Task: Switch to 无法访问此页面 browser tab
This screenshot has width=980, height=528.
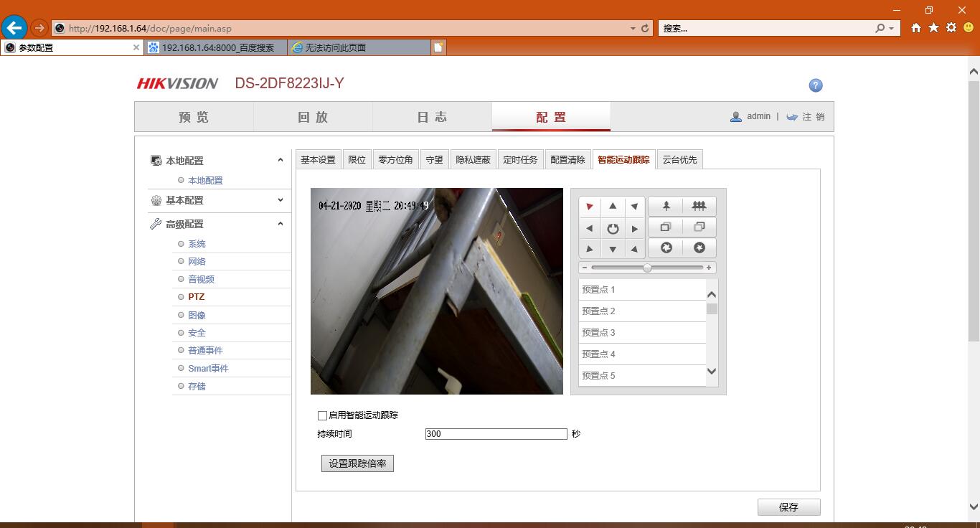Action: coord(359,47)
